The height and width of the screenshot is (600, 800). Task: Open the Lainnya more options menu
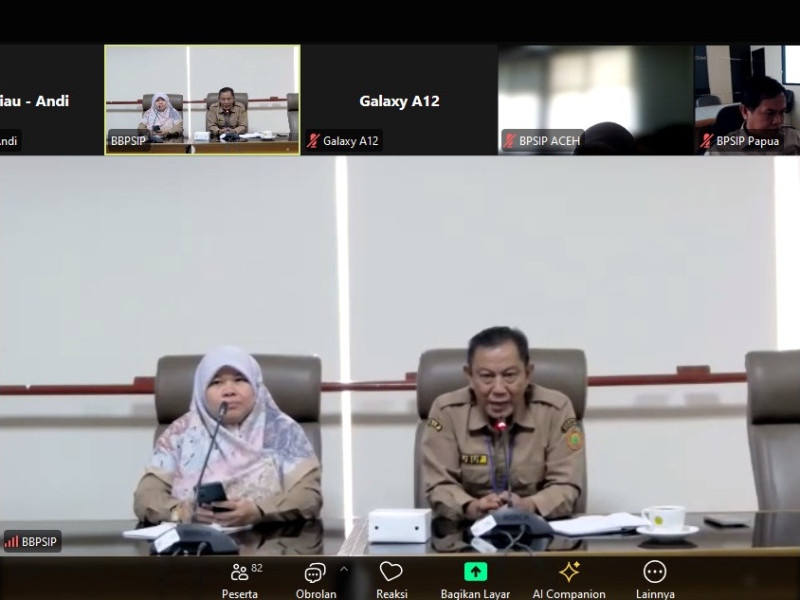point(655,578)
